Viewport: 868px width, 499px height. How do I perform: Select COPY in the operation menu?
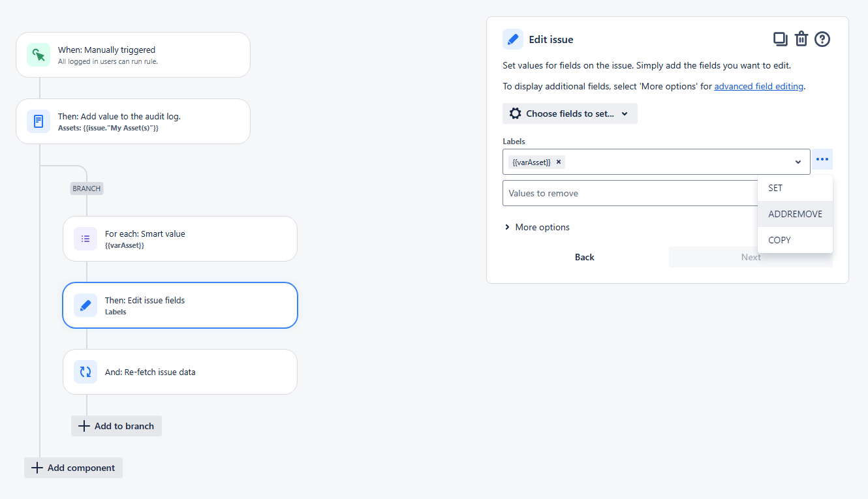coord(779,240)
